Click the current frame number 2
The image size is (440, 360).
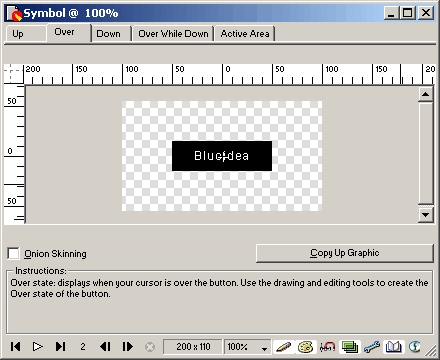click(x=83, y=347)
